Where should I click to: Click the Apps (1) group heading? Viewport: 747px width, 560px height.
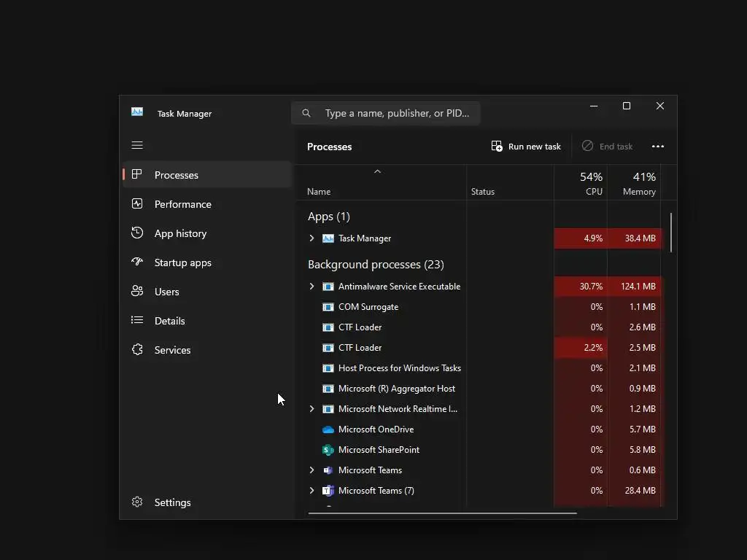(x=329, y=217)
